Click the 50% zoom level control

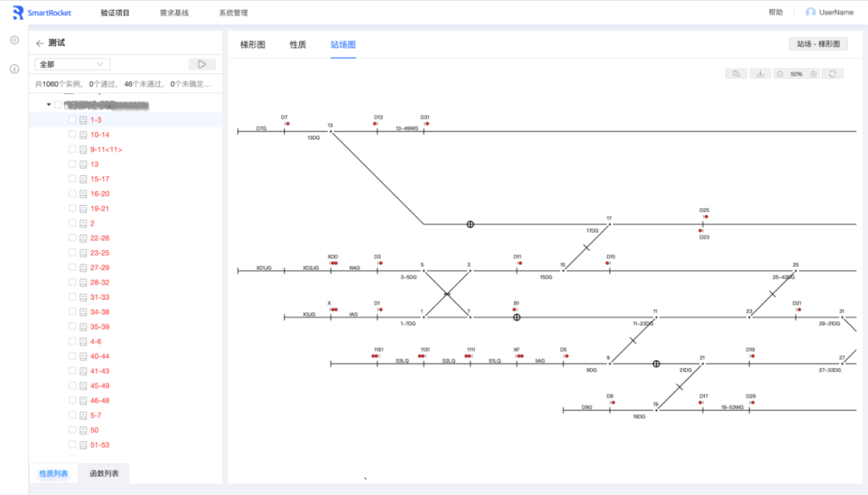pyautogui.click(x=796, y=73)
